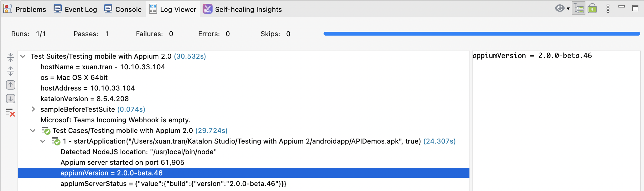The width and height of the screenshot is (644, 191).
Task: Switch to the Console tab
Action: pyautogui.click(x=123, y=9)
